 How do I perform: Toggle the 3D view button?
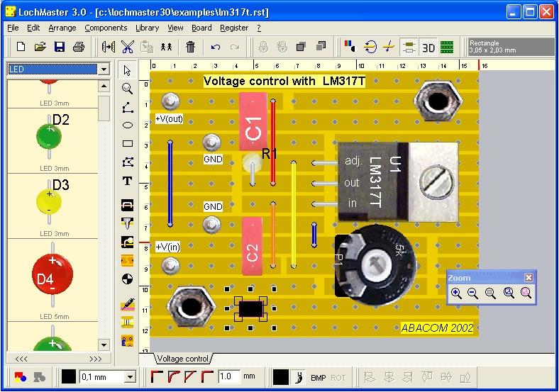pyautogui.click(x=428, y=47)
